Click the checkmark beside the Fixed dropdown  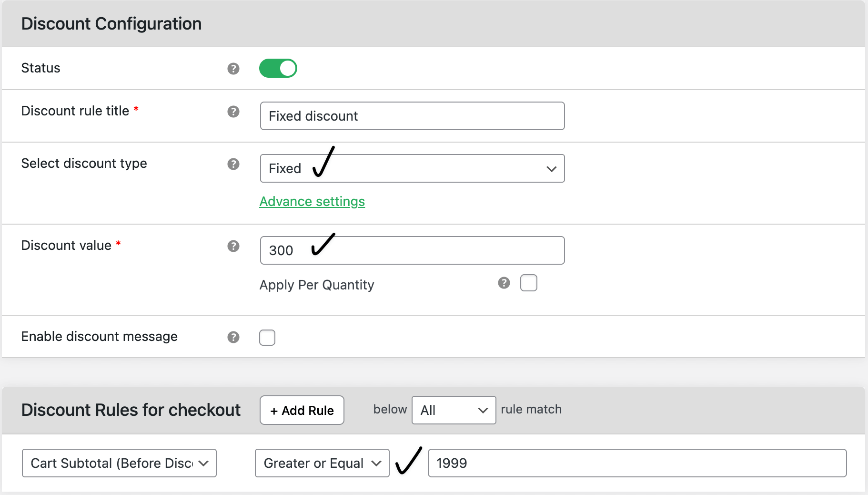323,165
